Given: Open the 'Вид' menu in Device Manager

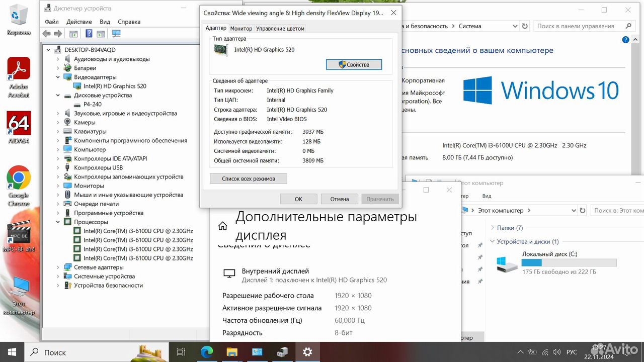Looking at the screenshot, I should 105,22.
